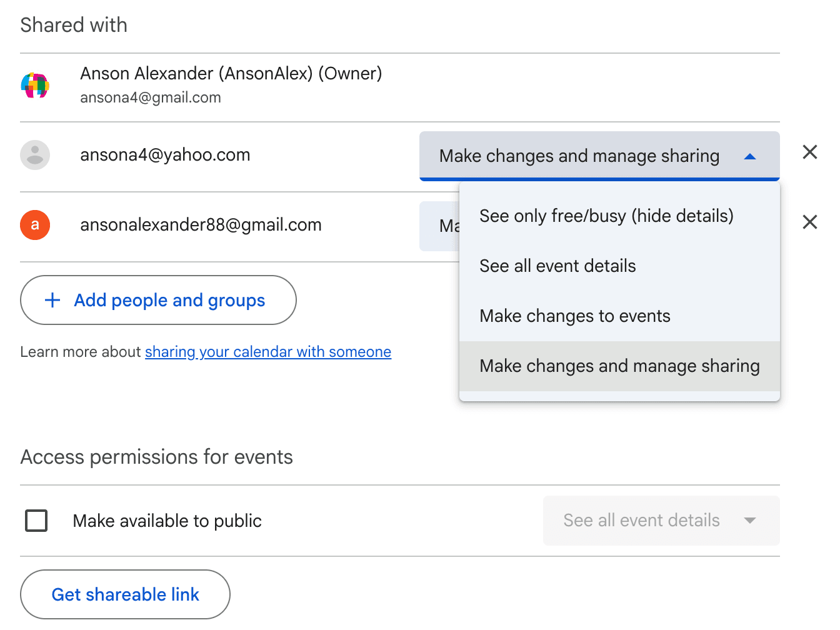Collapse the permission dropdown for ansona4@yahoo.com

click(x=599, y=156)
